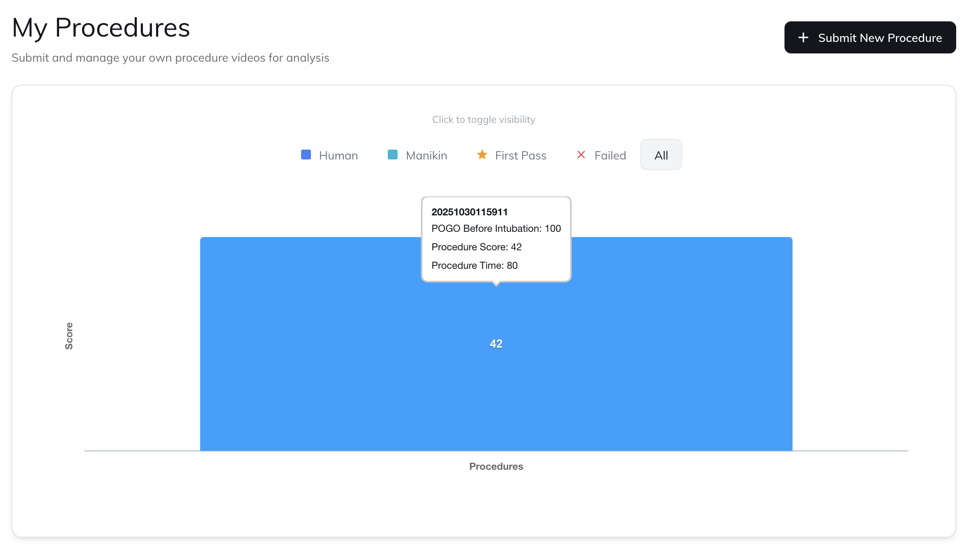The image size is (980, 554).
Task: Click the Procedure Score: 42 tooltip line
Action: pos(476,247)
